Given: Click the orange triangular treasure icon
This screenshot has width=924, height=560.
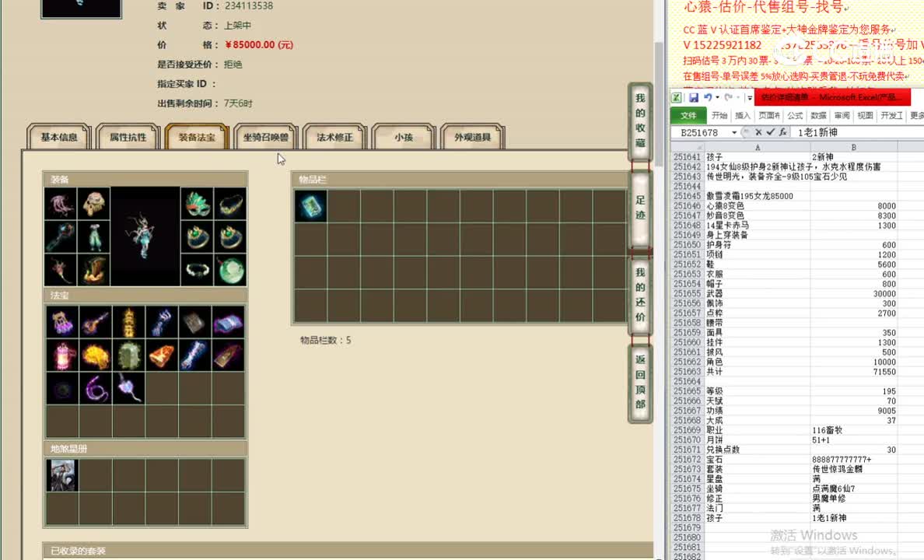Looking at the screenshot, I should [x=162, y=355].
